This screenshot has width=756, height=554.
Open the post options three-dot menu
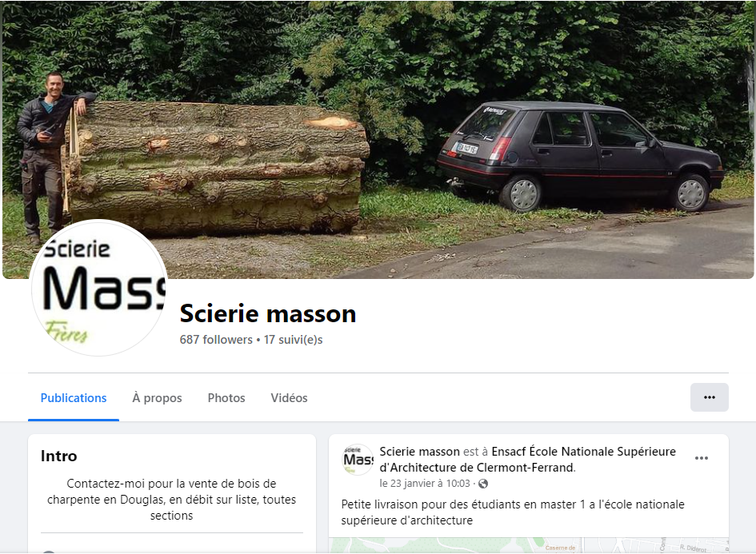701,458
